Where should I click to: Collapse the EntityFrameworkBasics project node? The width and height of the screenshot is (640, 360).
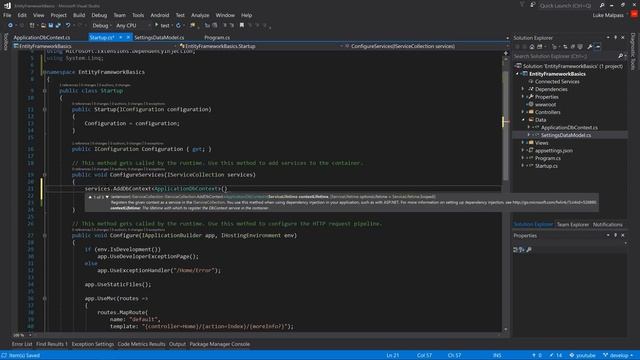point(517,74)
